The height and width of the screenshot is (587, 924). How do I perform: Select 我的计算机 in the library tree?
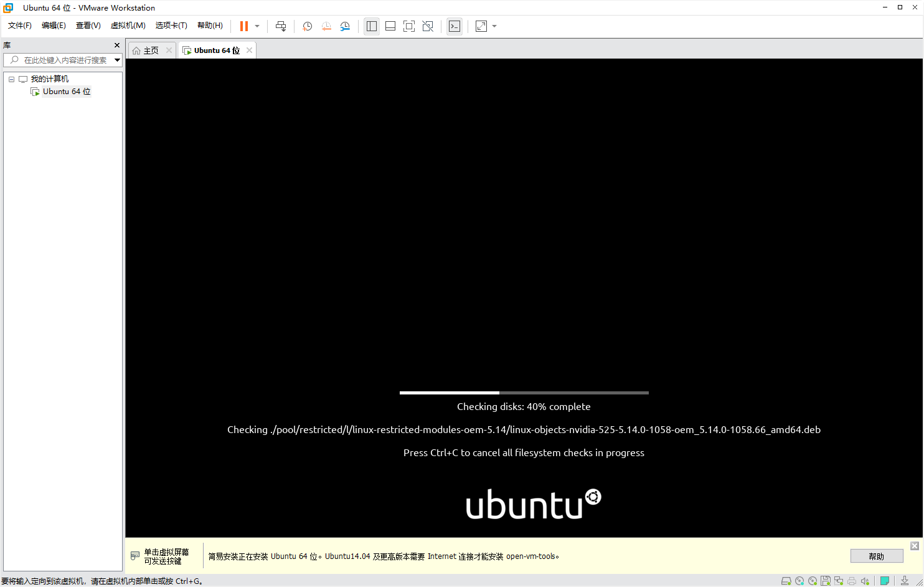[50, 79]
